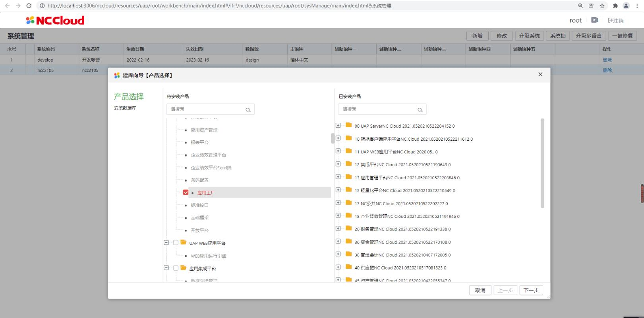This screenshot has height=318, width=644.
Task: Check the UAP WEB应用平台 checkbox
Action: pos(176,242)
